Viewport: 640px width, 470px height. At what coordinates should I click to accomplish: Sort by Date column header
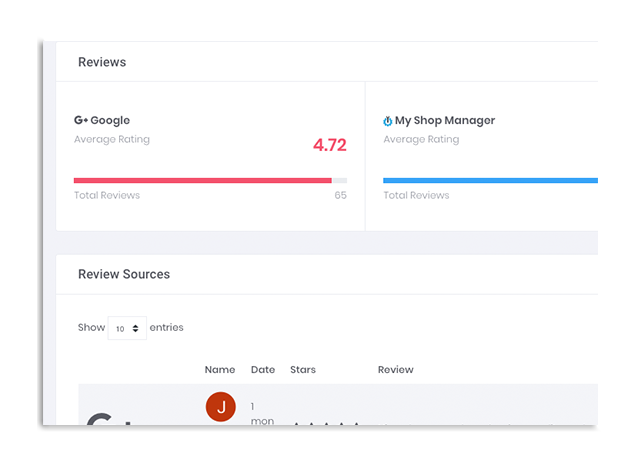click(263, 370)
